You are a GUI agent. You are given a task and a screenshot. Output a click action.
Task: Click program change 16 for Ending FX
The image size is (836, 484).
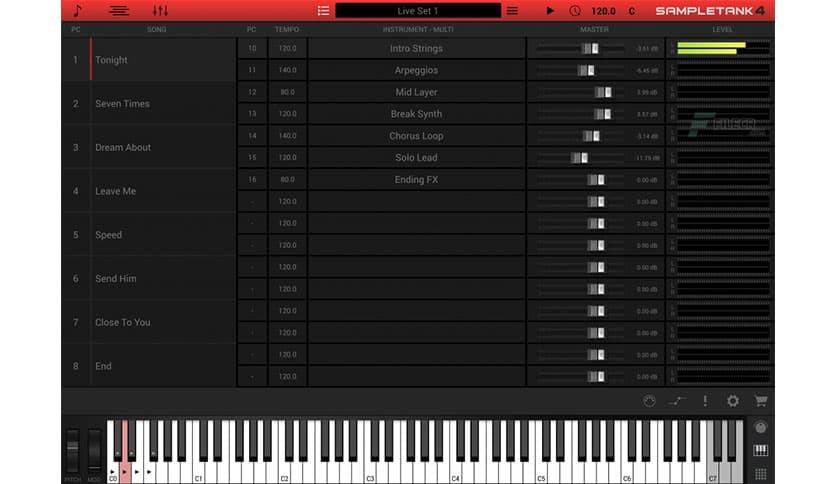[252, 180]
